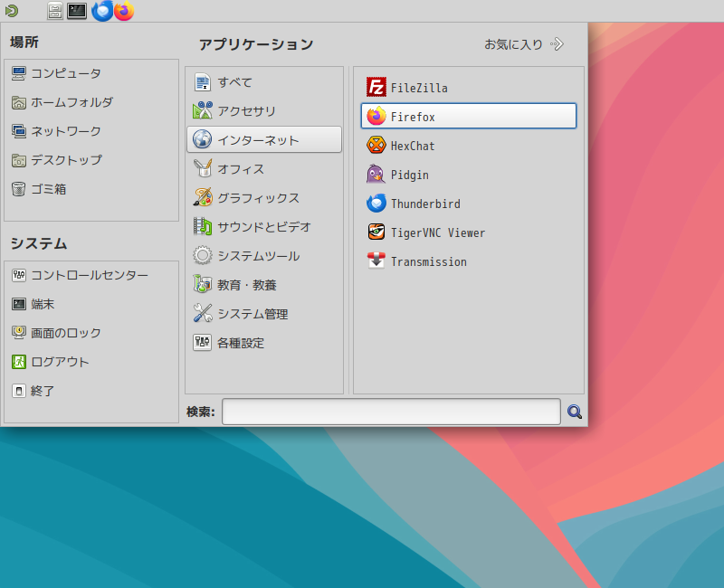Launch Pidgin by its label
Image resolution: width=724 pixels, height=588 pixels.
[x=410, y=175]
